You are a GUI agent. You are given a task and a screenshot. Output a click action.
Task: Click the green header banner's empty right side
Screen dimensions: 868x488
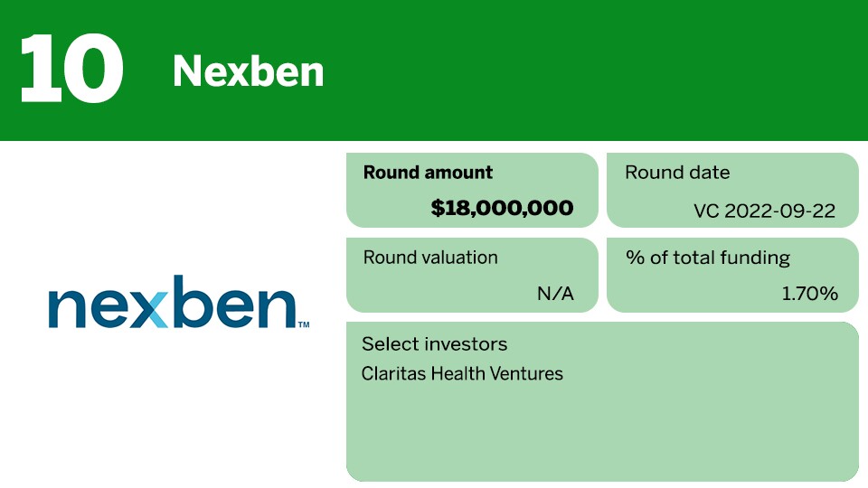tap(633, 69)
